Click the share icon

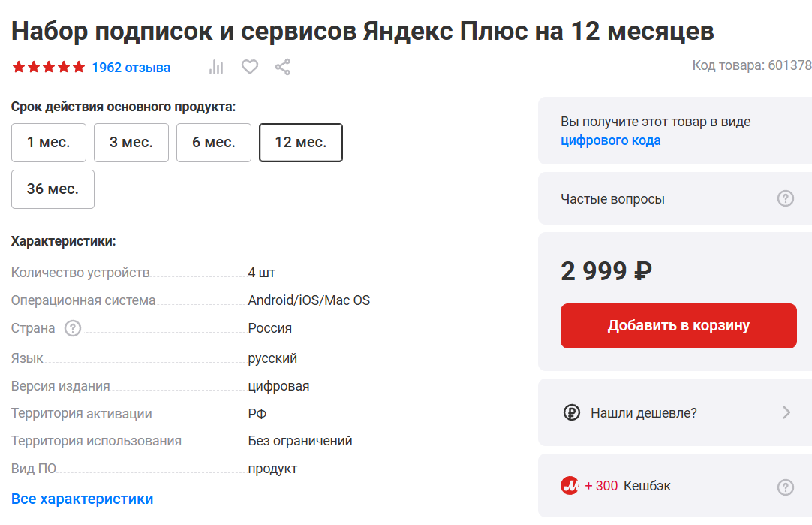point(283,68)
